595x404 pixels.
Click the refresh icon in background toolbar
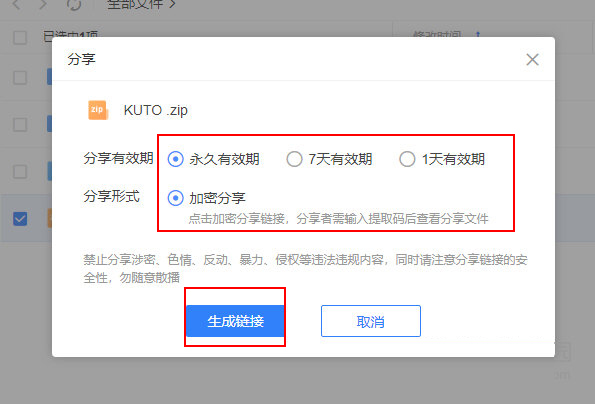click(74, 5)
